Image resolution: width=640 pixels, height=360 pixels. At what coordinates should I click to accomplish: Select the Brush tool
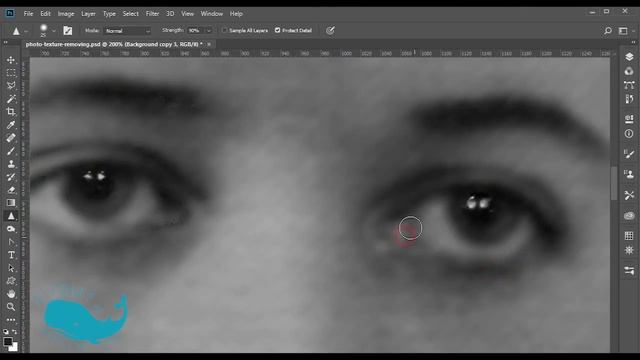click(11, 151)
